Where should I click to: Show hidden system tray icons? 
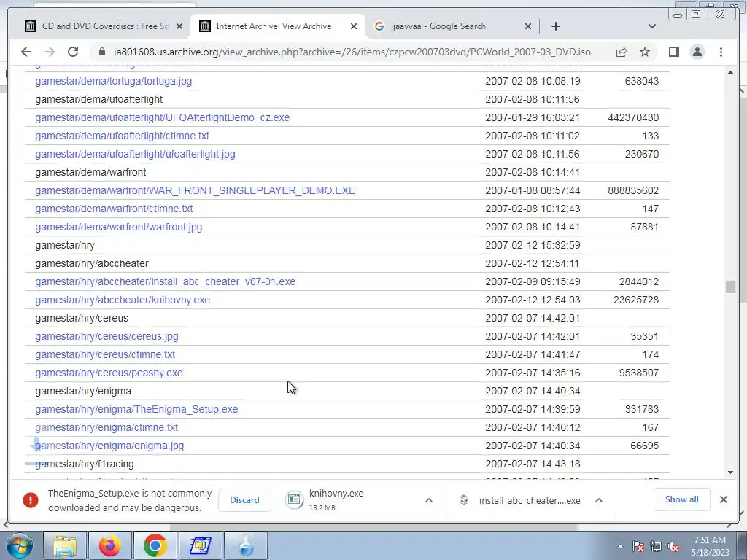(x=620, y=546)
